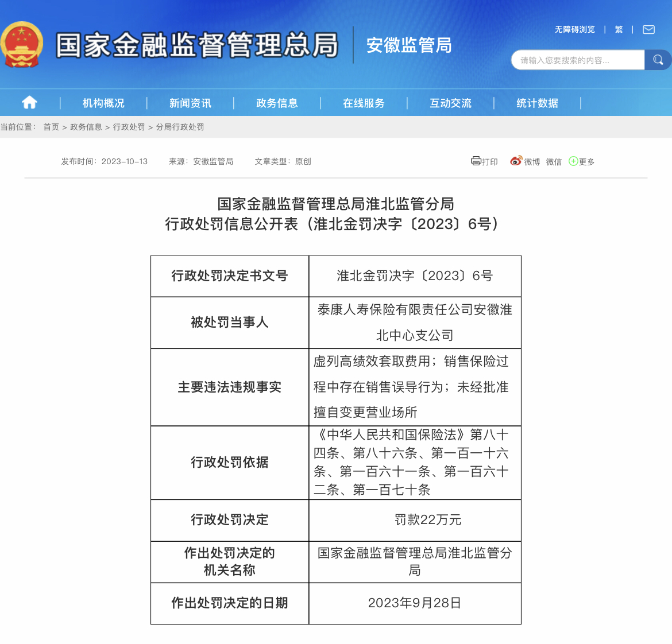672x644 pixels.
Task: Click the 安徽监管局 header title
Action: click(x=409, y=45)
